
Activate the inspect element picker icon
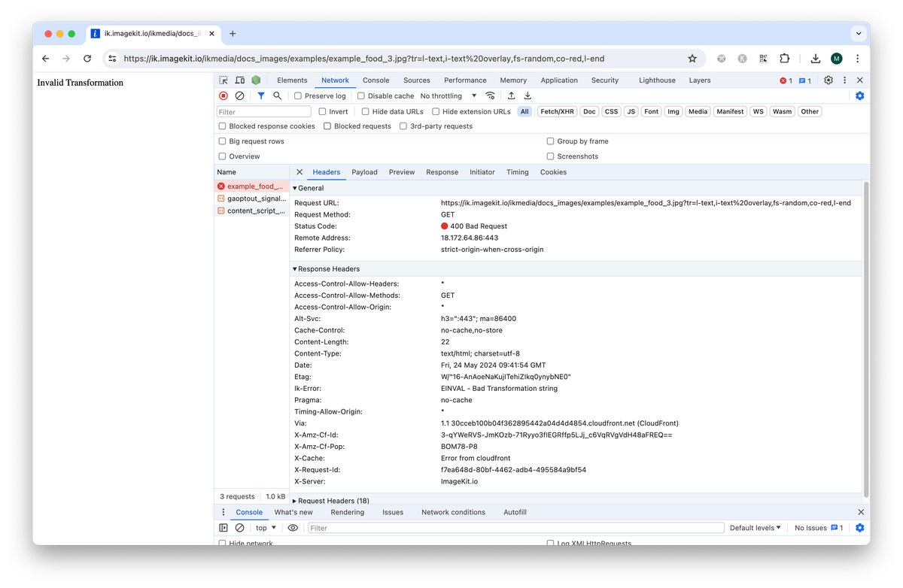[x=223, y=80]
